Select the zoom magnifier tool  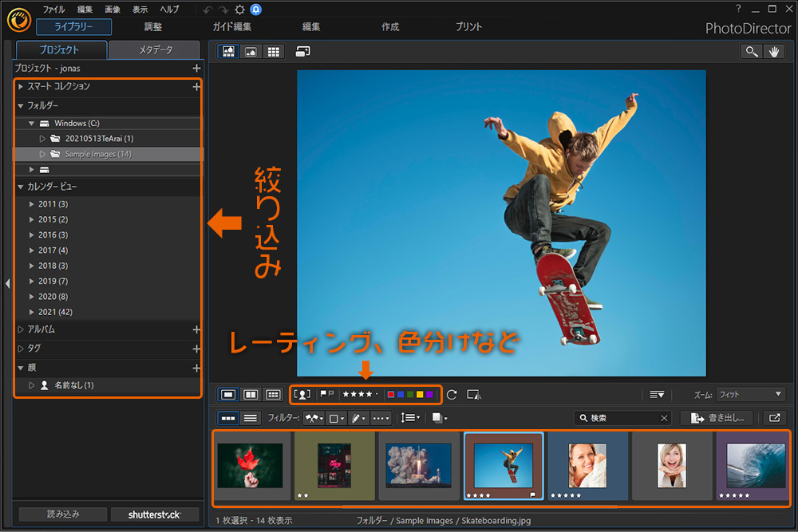click(x=751, y=51)
